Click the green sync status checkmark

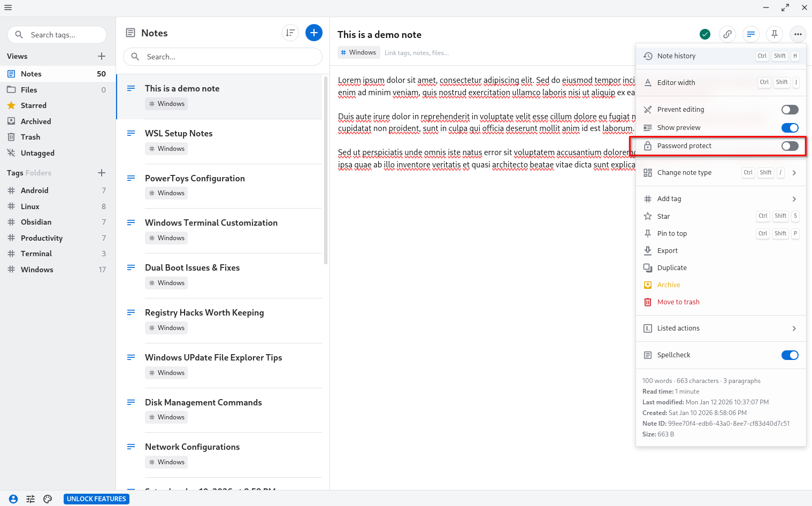coord(705,34)
